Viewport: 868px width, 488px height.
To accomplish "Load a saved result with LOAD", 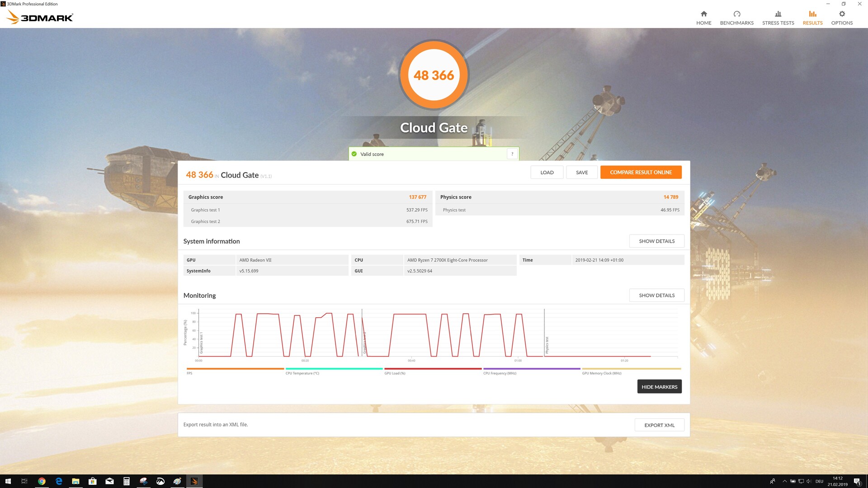I will coord(547,172).
